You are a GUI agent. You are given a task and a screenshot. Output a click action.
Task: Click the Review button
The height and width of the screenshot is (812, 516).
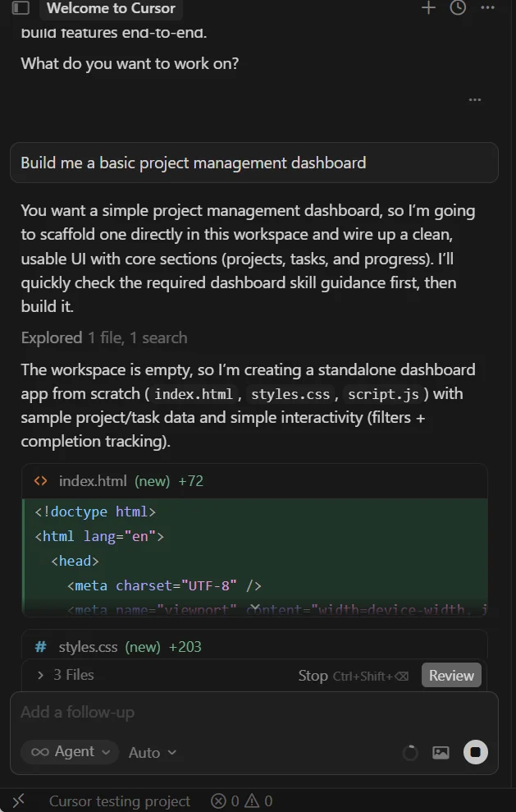(451, 675)
